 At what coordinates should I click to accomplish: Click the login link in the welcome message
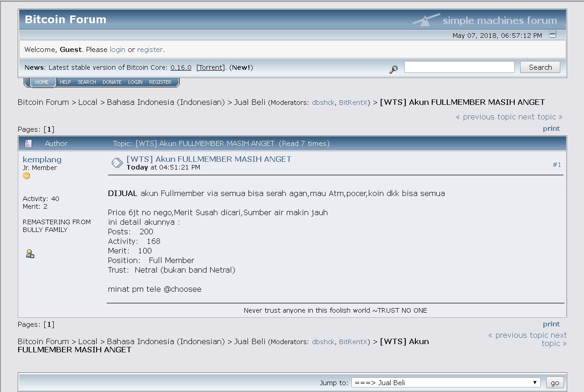coord(118,49)
